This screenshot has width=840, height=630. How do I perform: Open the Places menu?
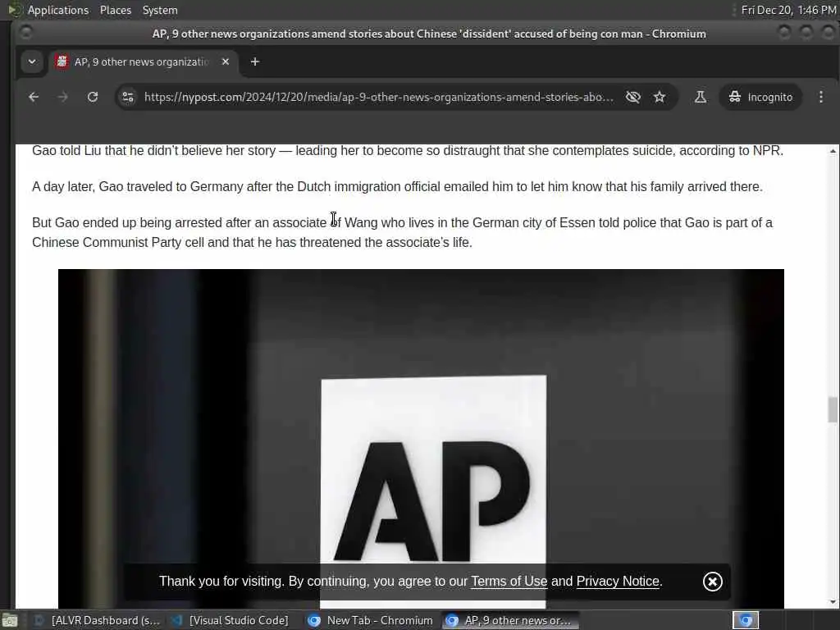click(115, 10)
